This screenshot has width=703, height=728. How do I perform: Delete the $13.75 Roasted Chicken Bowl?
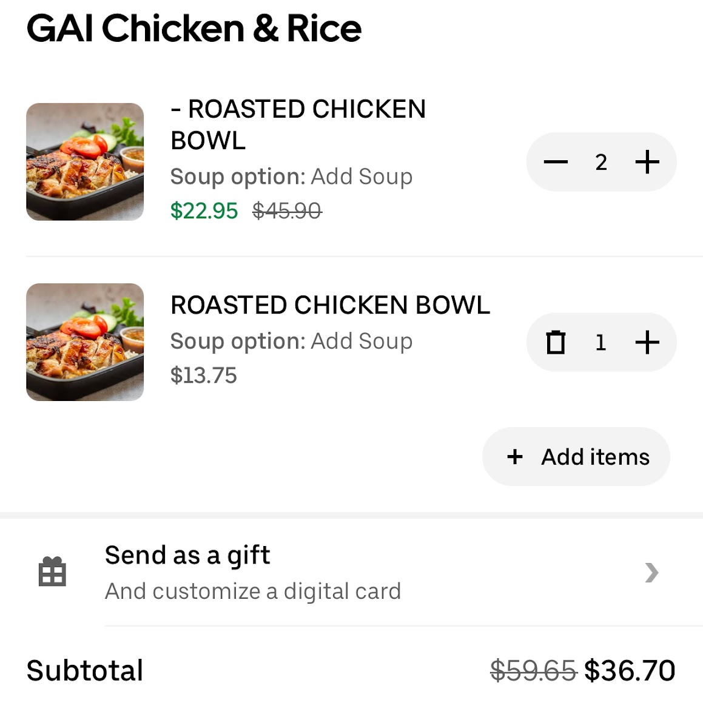click(x=556, y=342)
